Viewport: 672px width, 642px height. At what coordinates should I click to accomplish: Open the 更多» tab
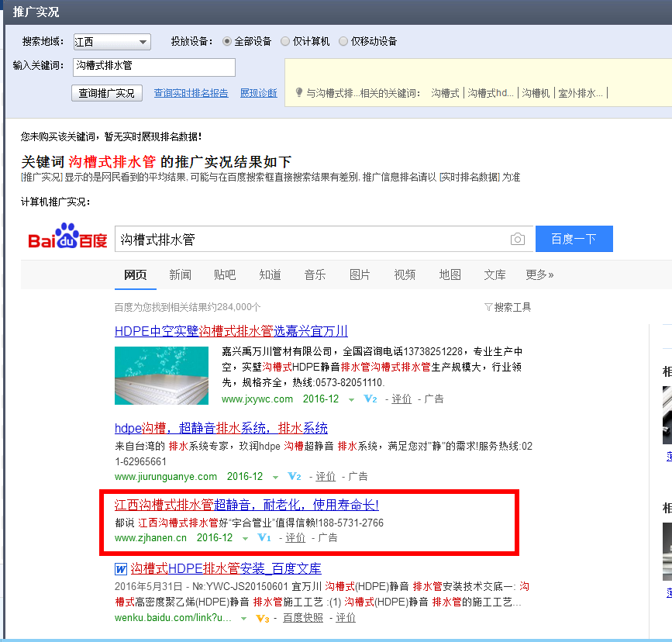tap(539, 275)
